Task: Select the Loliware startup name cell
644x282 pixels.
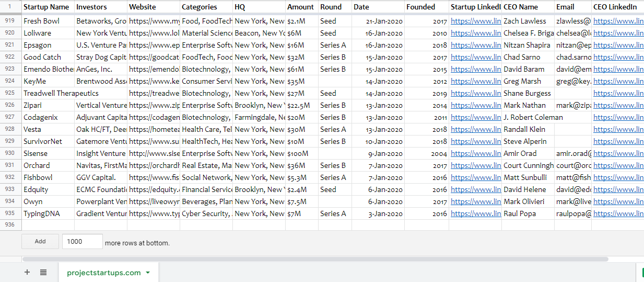Action: pyautogui.click(x=48, y=33)
